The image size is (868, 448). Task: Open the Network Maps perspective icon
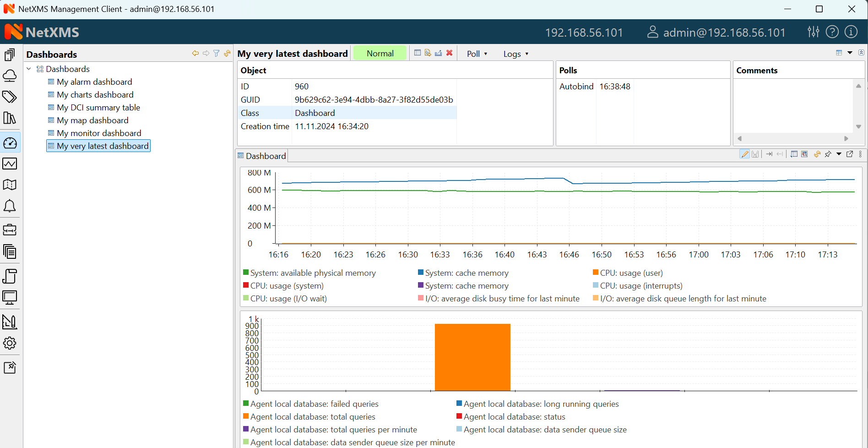pyautogui.click(x=10, y=185)
